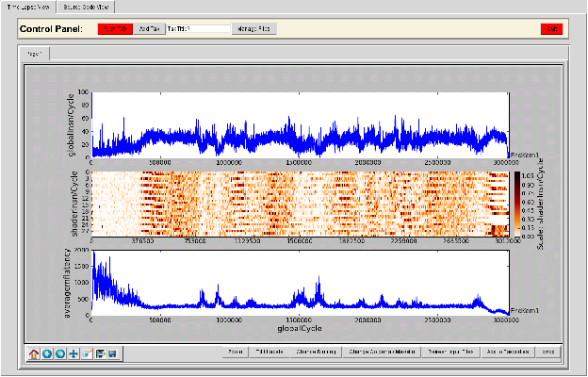This screenshot has width=588, height=377.
Task: Select the first plot tab
Action: point(36,54)
